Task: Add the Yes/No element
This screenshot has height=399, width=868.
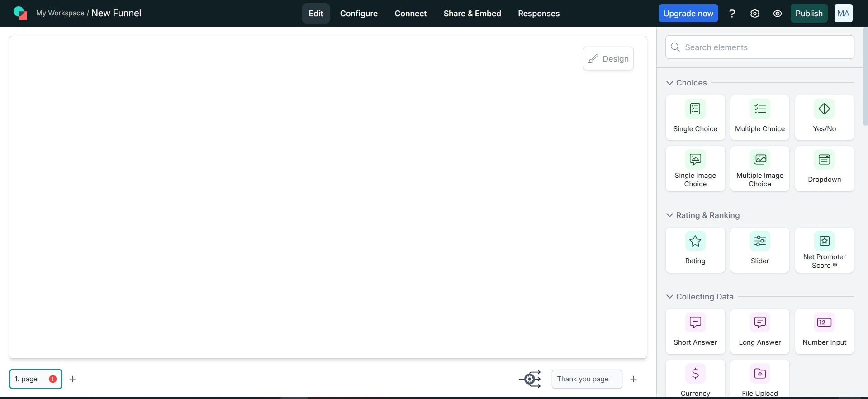Action: [x=824, y=118]
